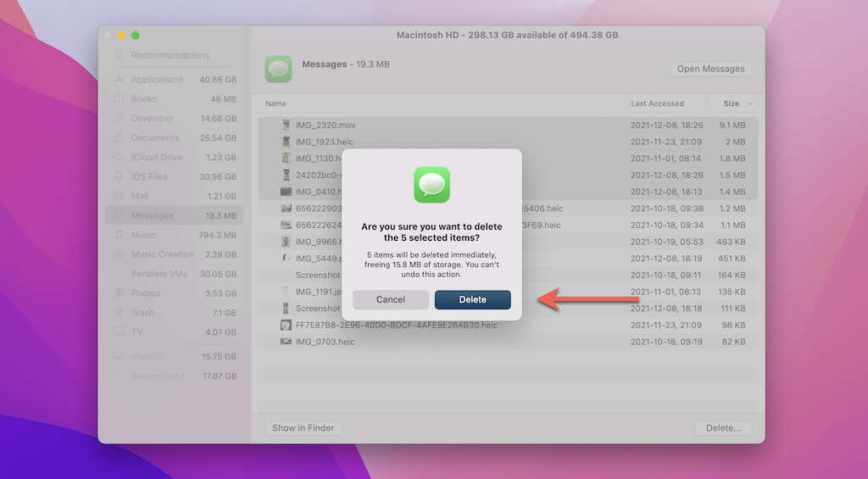This screenshot has height=479, width=868.
Task: Click the 40.86 GB Applications size value
Action: [x=218, y=79]
